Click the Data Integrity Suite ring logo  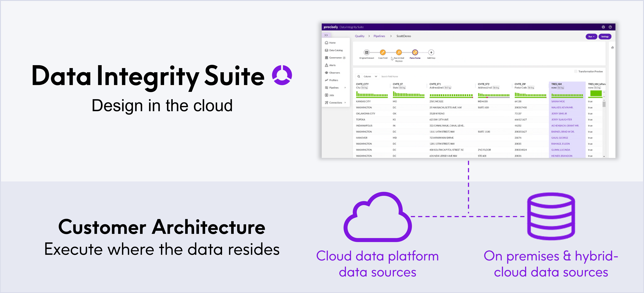[x=282, y=75]
